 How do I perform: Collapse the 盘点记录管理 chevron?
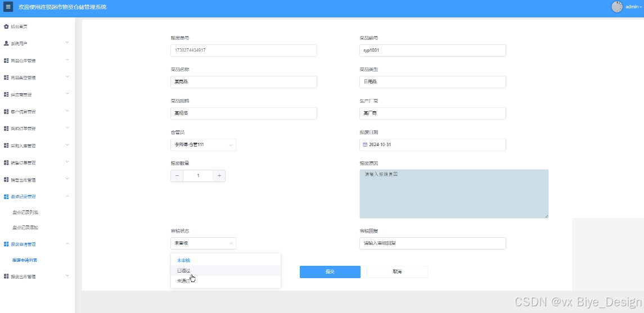(x=67, y=196)
